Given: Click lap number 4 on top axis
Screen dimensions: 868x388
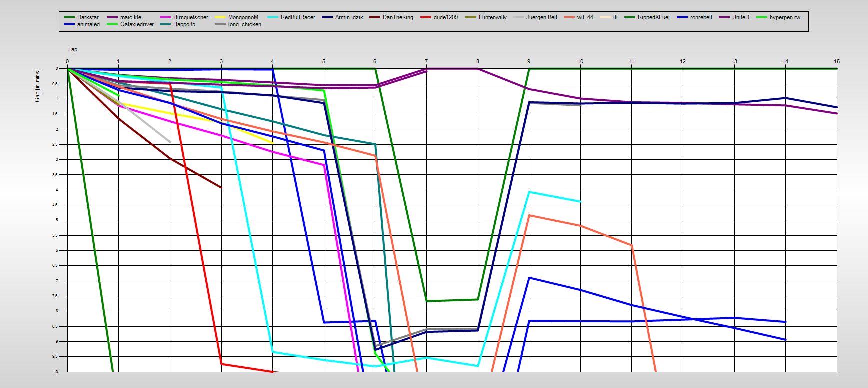Looking at the screenshot, I should pos(272,62).
